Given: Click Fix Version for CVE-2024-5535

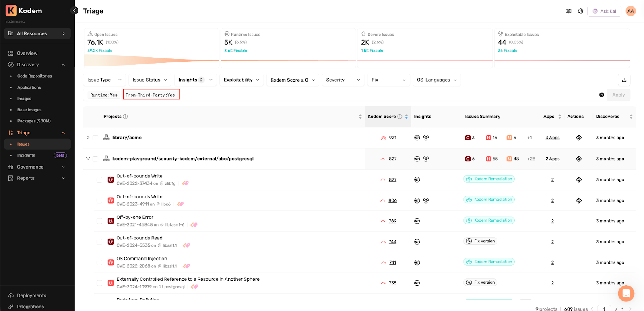Looking at the screenshot, I should click(480, 241).
